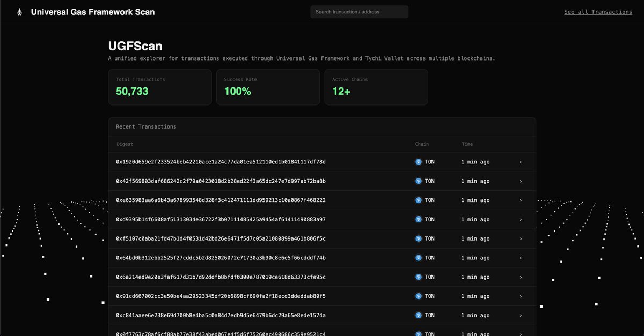Click '1 min ago' in the 0x91cd6670 row
This screenshot has height=336, width=644.
475,296
